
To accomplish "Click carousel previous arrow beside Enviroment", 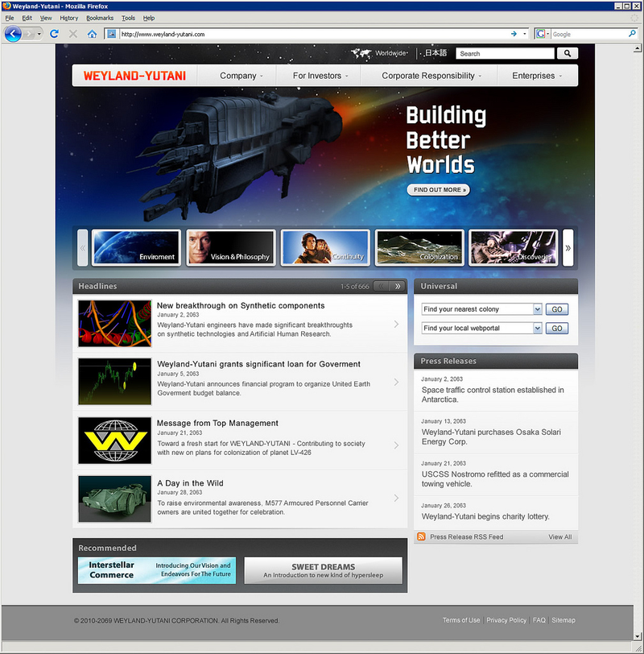I will tap(83, 248).
